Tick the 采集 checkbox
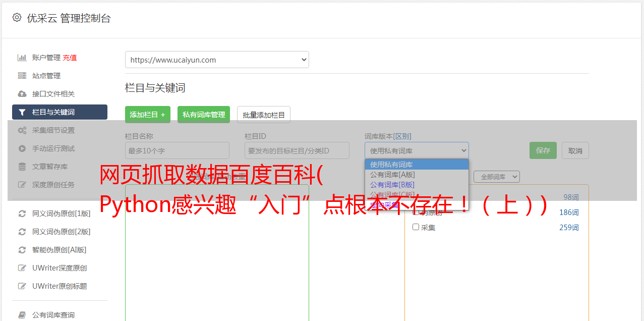The height and width of the screenshot is (321, 644). [x=416, y=227]
